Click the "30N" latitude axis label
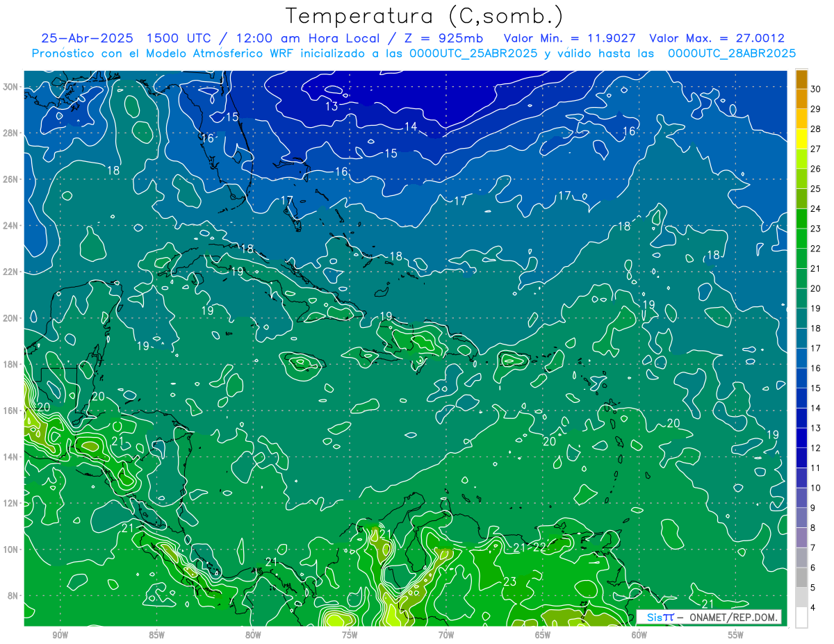 click(10, 87)
